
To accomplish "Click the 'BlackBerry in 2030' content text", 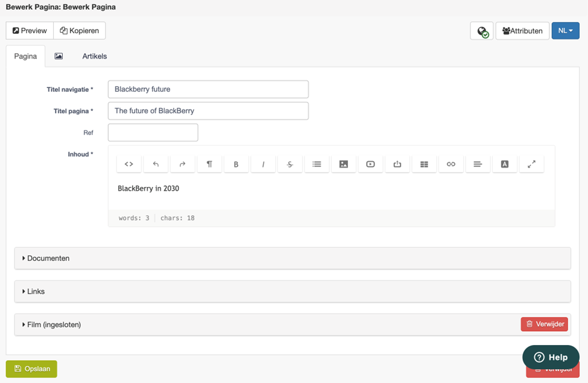I will click(x=148, y=188).
